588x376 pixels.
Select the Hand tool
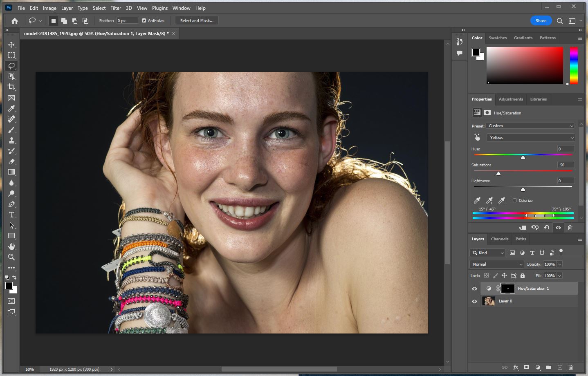11,246
